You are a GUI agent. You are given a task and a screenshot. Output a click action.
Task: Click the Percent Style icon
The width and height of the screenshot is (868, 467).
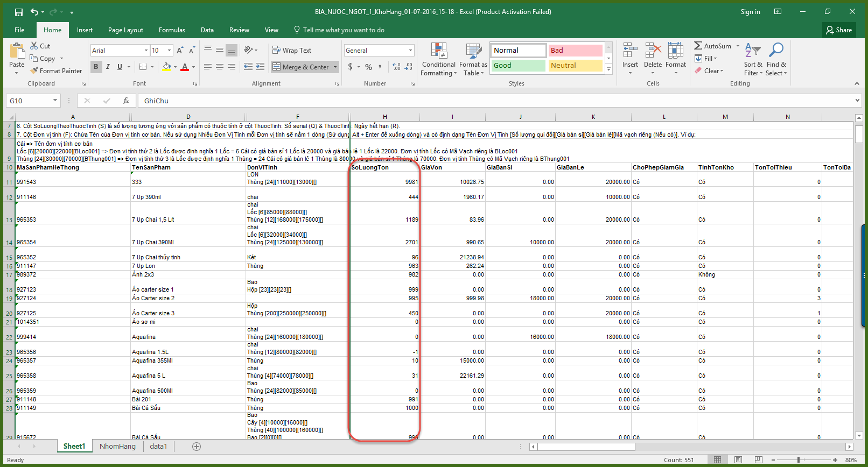coord(368,67)
